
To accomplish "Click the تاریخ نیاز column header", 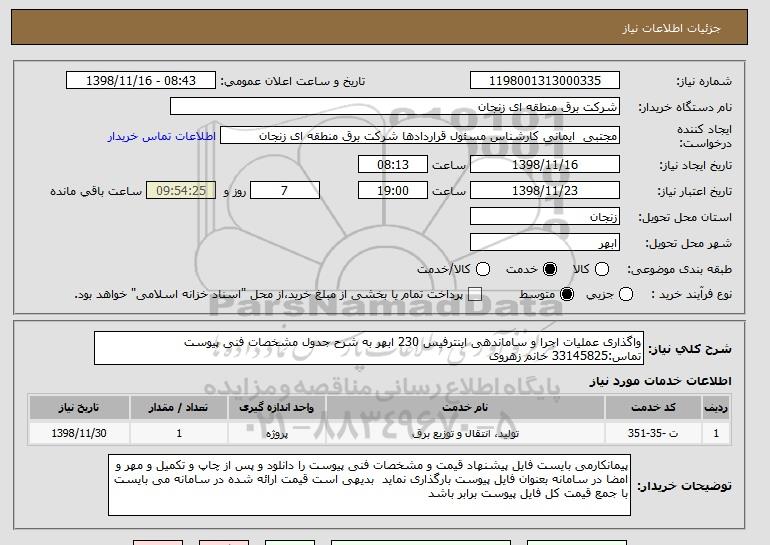I will [79, 408].
